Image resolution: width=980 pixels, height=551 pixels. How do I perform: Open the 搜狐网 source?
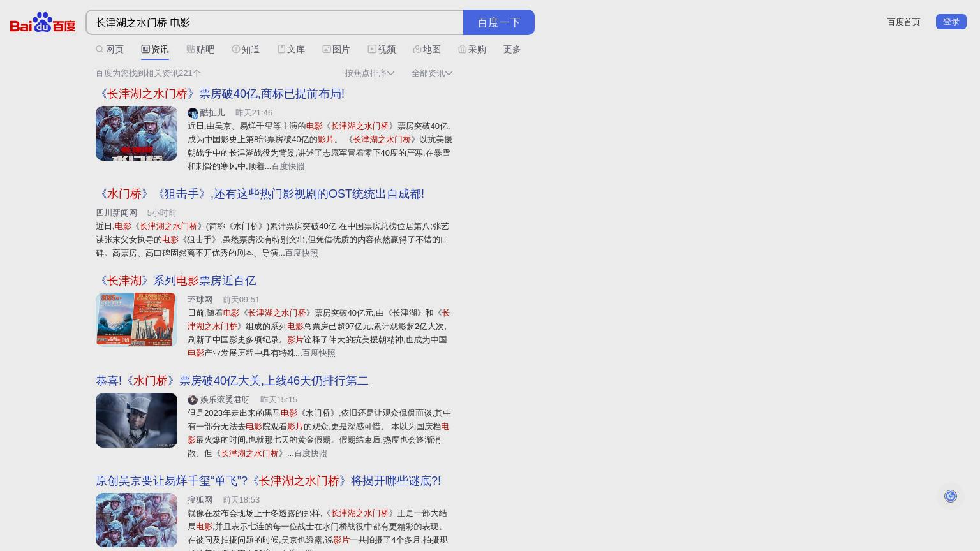tap(200, 499)
